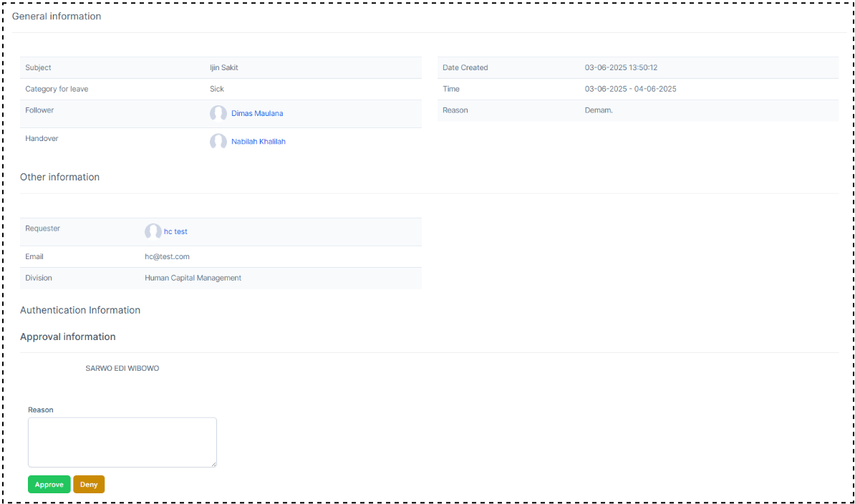Click the Date Created timestamp value
This screenshot has width=855, height=504.
tap(621, 67)
